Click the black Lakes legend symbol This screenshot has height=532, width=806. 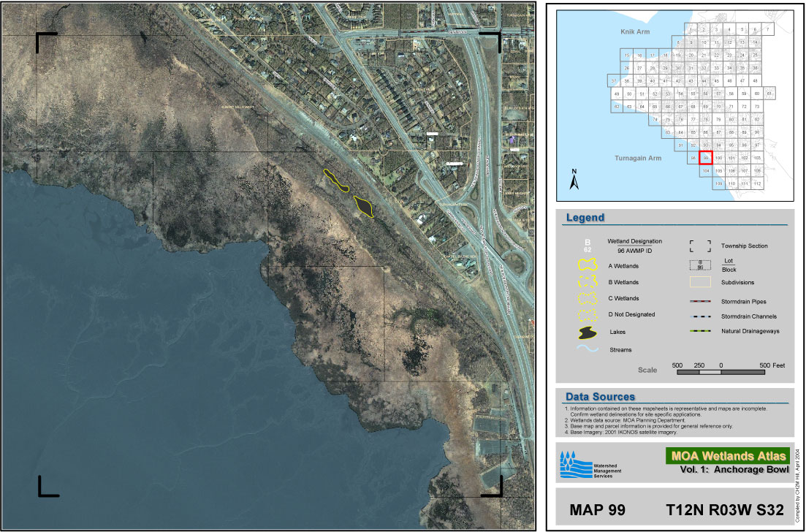[x=588, y=333]
